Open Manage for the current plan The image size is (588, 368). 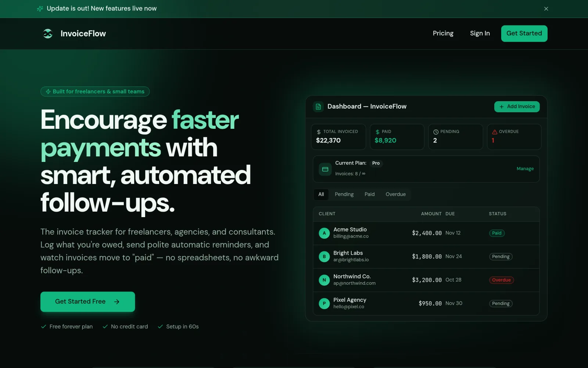coord(525,169)
